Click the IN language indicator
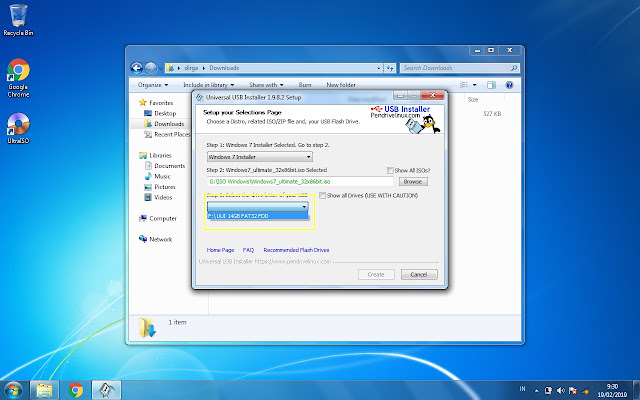The width and height of the screenshot is (640, 400). [x=522, y=389]
